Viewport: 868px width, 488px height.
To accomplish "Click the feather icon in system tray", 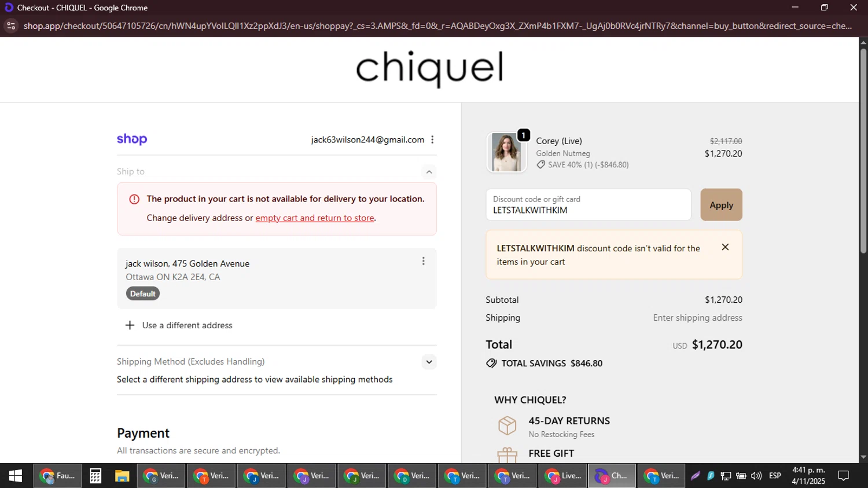I will click(x=696, y=476).
